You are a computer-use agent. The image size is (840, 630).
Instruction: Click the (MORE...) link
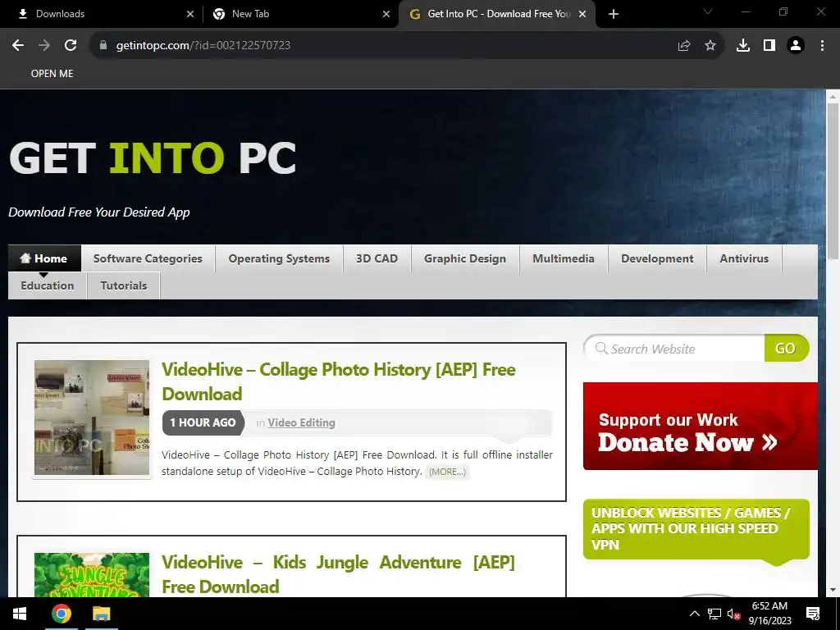(447, 472)
